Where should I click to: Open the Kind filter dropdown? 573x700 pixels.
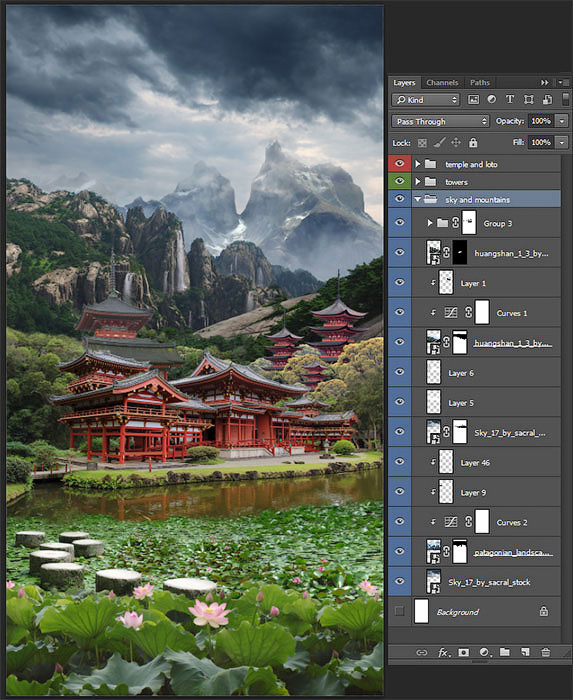point(426,100)
